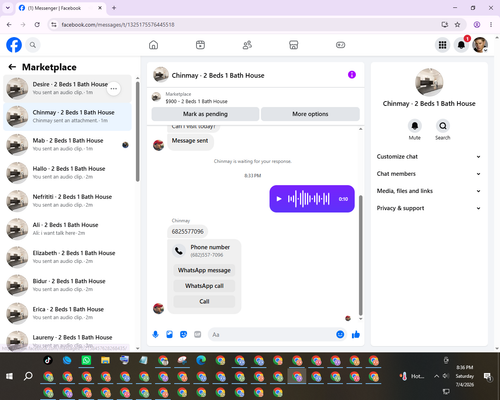Click the Facebook search magnifier icon
500x400 pixels.
(33, 45)
